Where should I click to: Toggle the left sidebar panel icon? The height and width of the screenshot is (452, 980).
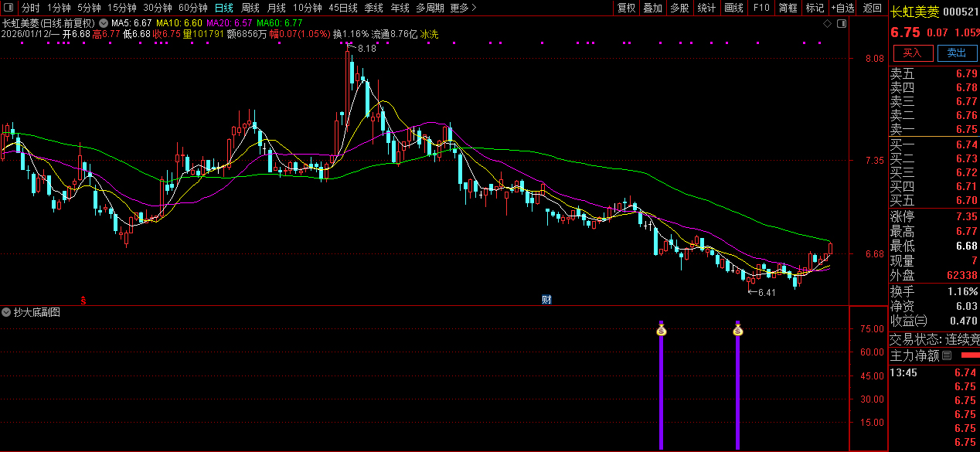[8, 8]
